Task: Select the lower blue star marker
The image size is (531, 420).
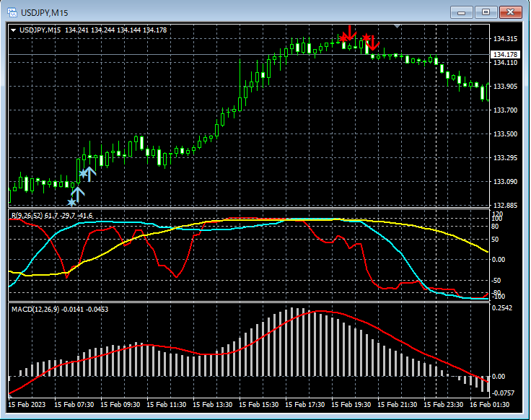Action: pos(71,202)
